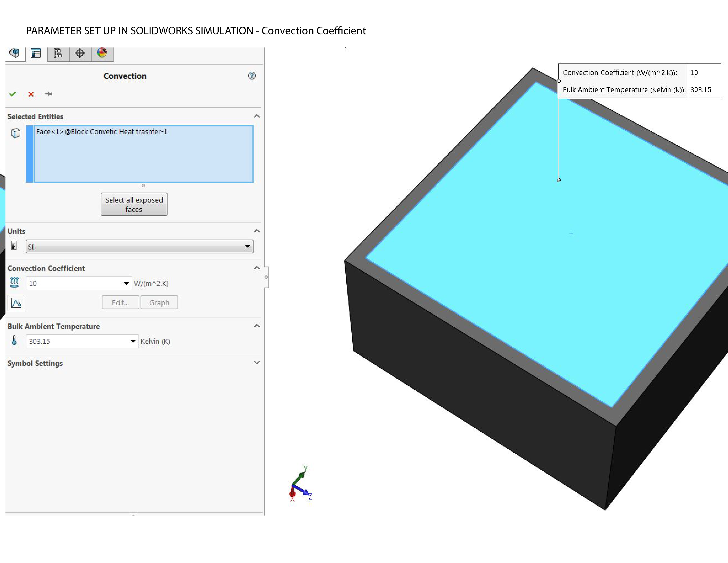Collapse the Selected Entities section

click(257, 116)
